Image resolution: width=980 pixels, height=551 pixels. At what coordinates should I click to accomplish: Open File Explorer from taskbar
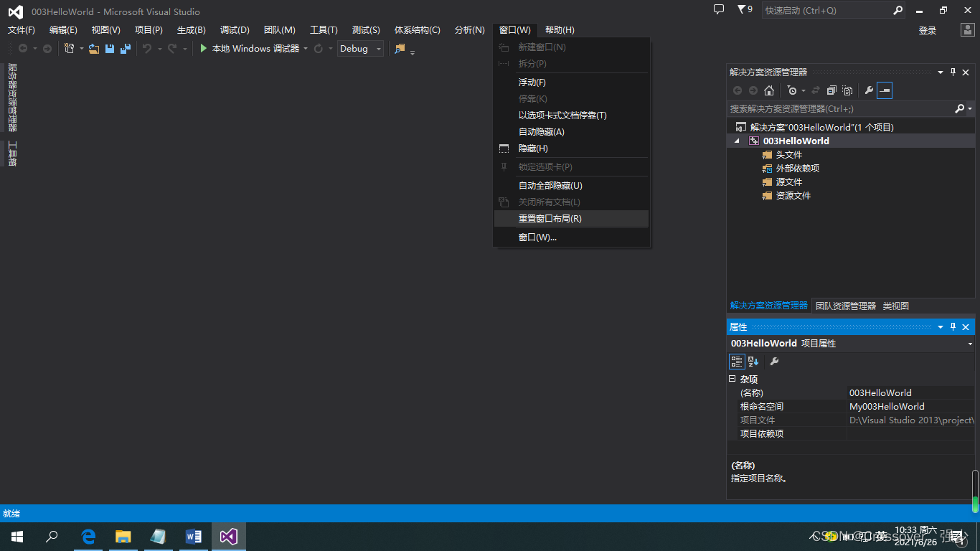[x=123, y=537]
